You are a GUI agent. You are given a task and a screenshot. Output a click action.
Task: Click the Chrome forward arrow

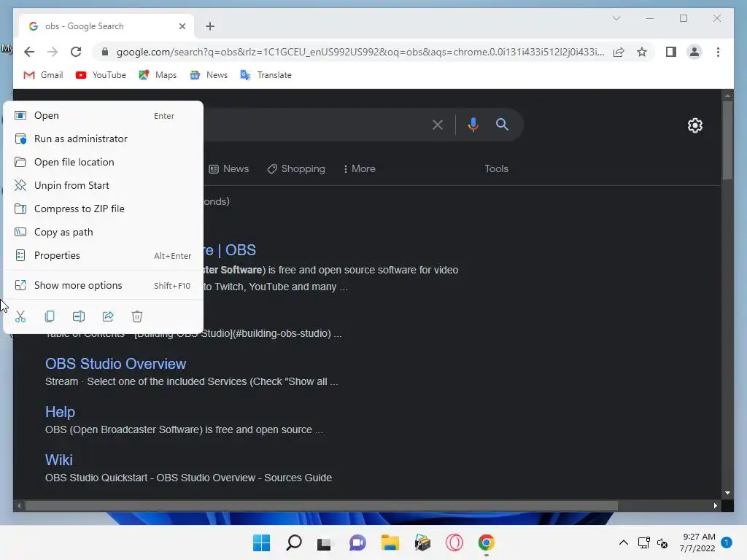coord(53,52)
